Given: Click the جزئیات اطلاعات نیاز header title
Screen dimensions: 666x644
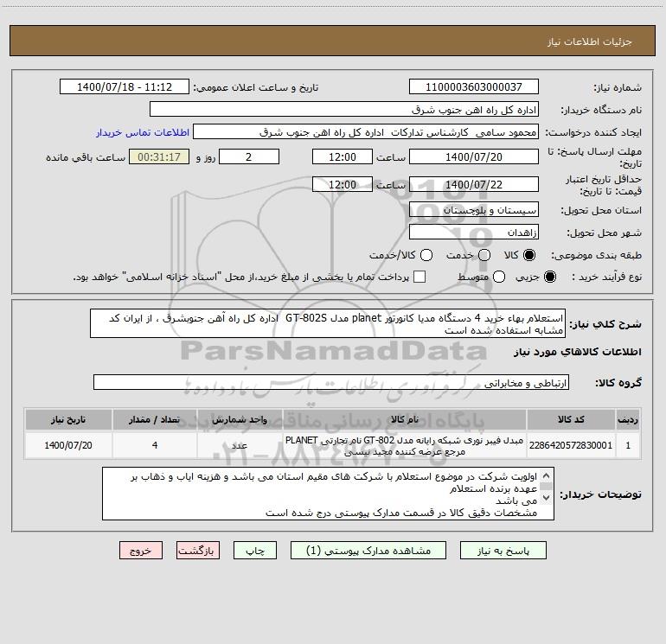Looking at the screenshot, I should (589, 41).
